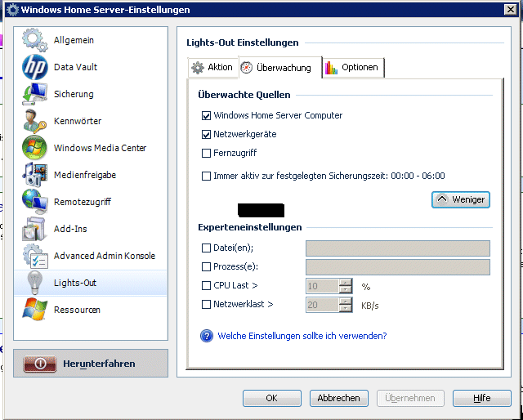Screen dimensions: 523x420
Task: Click the title bar settings gear icon
Action: (12, 10)
